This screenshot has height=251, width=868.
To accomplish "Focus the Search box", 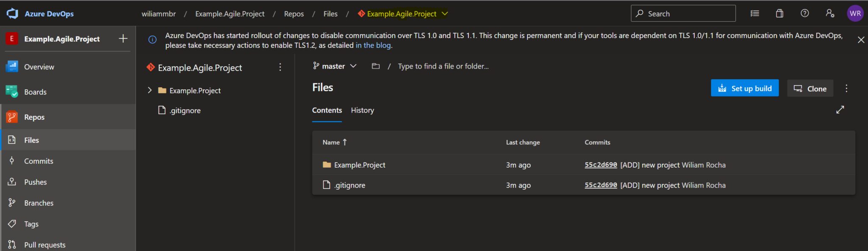I will click(683, 14).
